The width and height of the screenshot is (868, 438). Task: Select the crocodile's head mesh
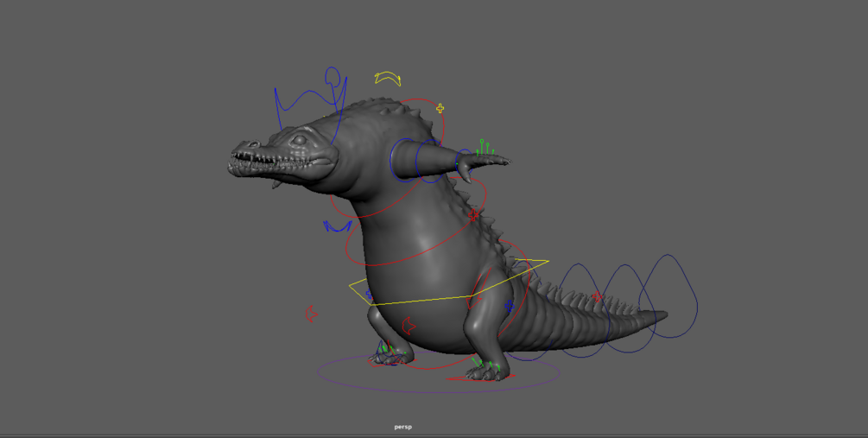[285, 155]
